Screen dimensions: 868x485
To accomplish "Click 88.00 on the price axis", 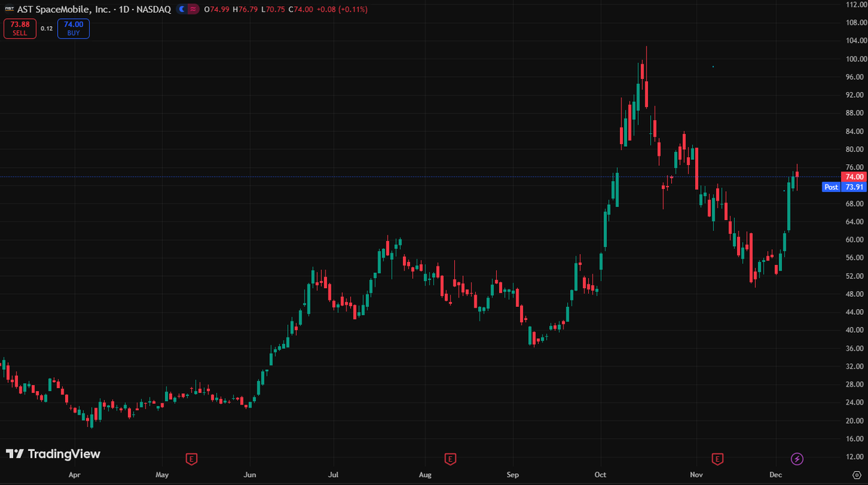I will pos(854,113).
